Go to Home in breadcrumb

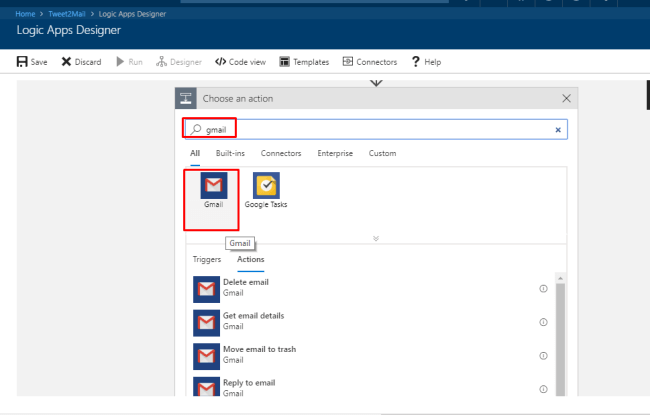[25, 14]
